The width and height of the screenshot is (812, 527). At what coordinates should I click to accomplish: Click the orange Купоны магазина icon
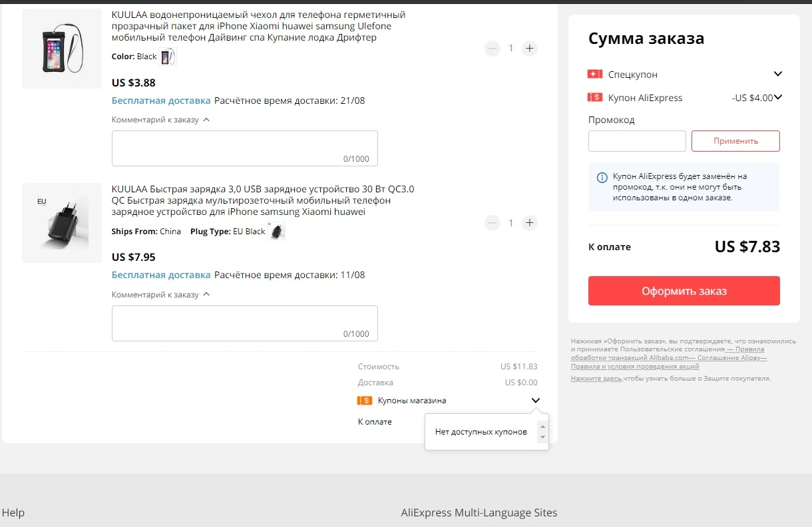click(365, 401)
